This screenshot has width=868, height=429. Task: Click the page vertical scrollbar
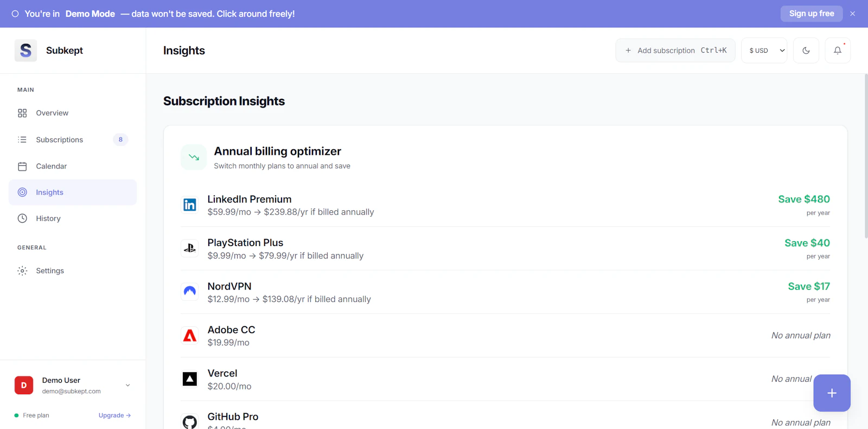click(866, 156)
